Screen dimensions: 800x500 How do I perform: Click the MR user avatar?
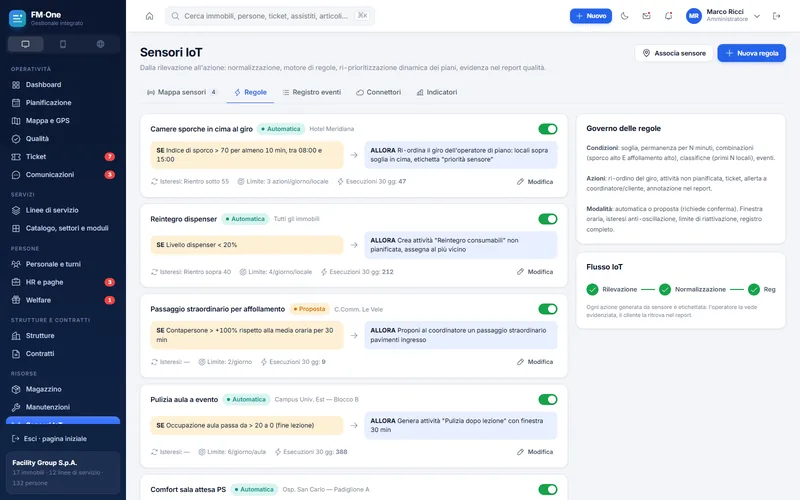click(x=694, y=16)
